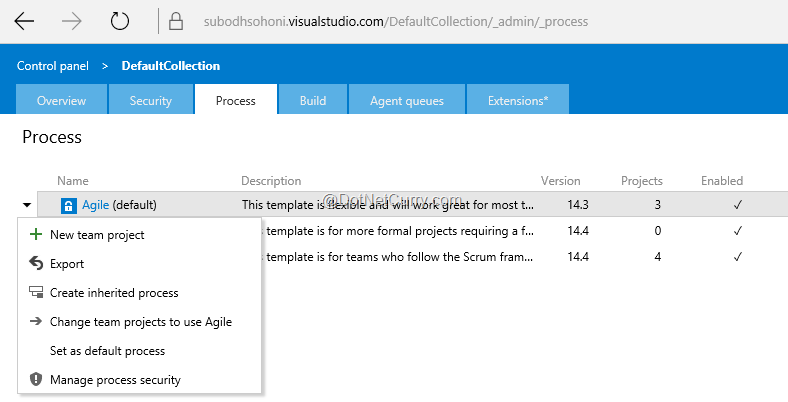Click the Projects column header
788x402 pixels.
tap(642, 181)
